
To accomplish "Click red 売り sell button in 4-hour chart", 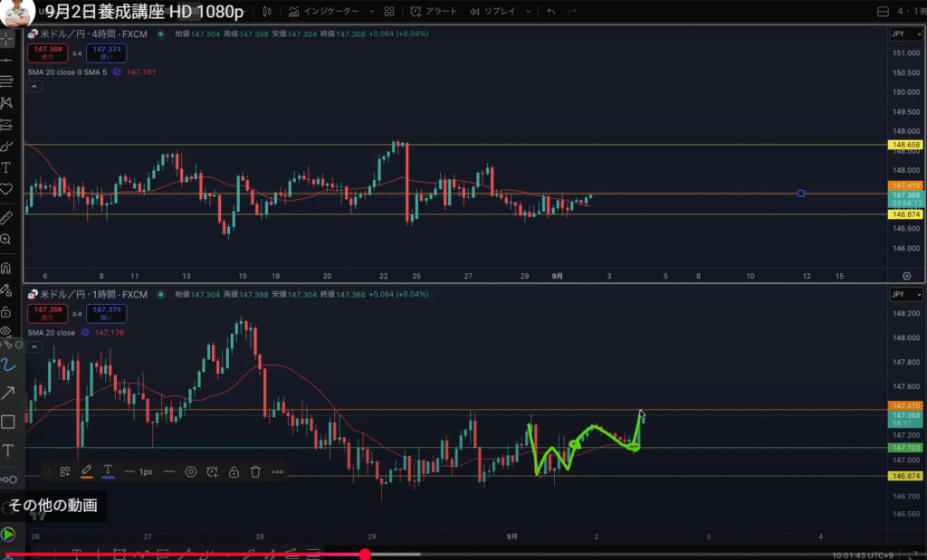I will pos(47,53).
